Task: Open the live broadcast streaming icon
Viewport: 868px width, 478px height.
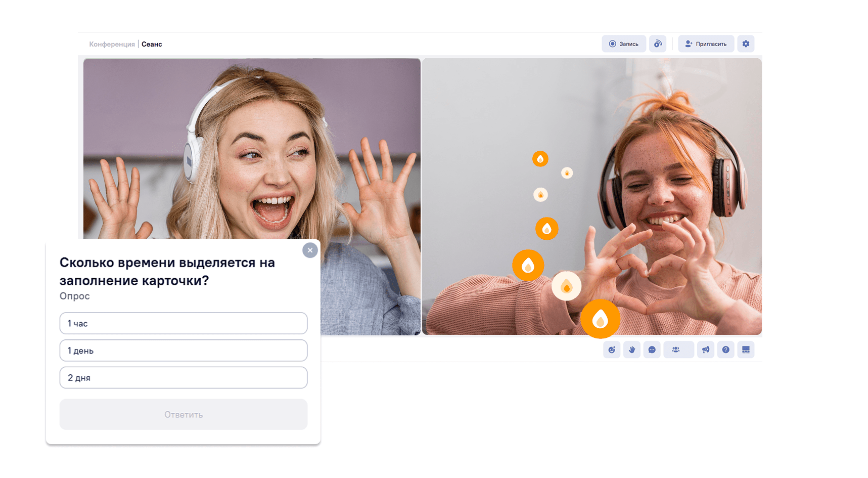Action: click(x=658, y=44)
